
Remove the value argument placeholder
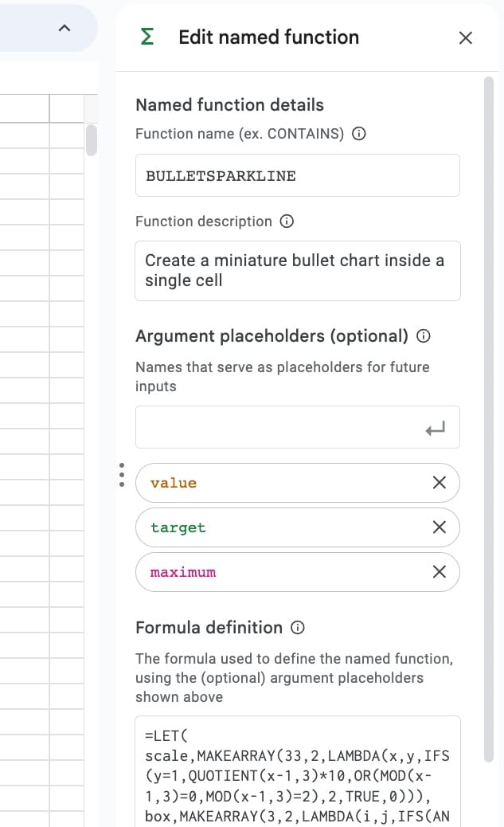coord(439,482)
